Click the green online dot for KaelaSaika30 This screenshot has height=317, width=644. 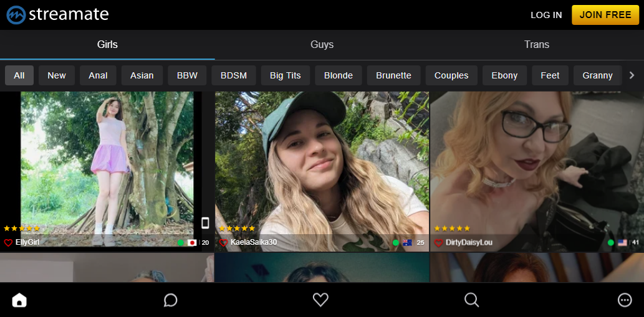click(396, 243)
